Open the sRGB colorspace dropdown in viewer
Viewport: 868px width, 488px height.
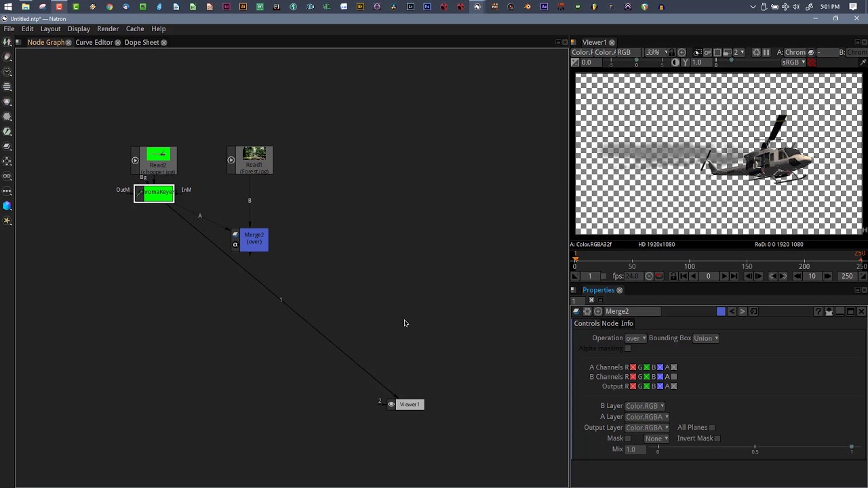click(793, 62)
